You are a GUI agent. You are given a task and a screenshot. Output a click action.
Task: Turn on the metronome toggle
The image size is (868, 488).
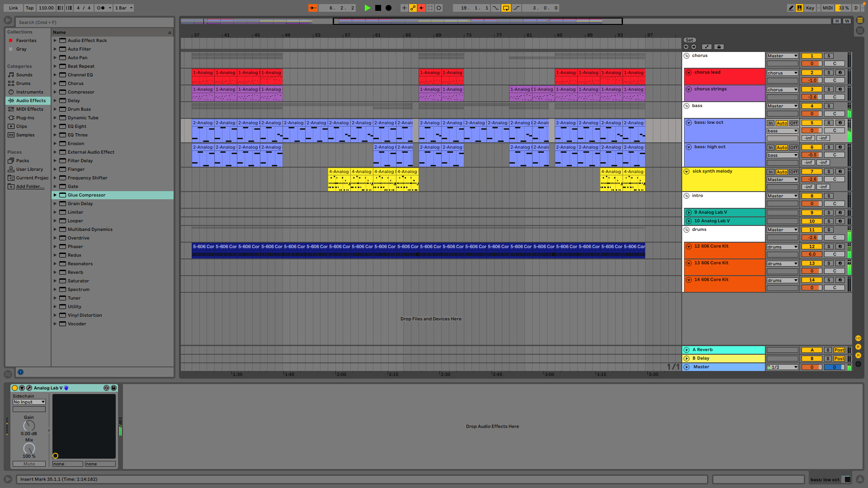101,8
